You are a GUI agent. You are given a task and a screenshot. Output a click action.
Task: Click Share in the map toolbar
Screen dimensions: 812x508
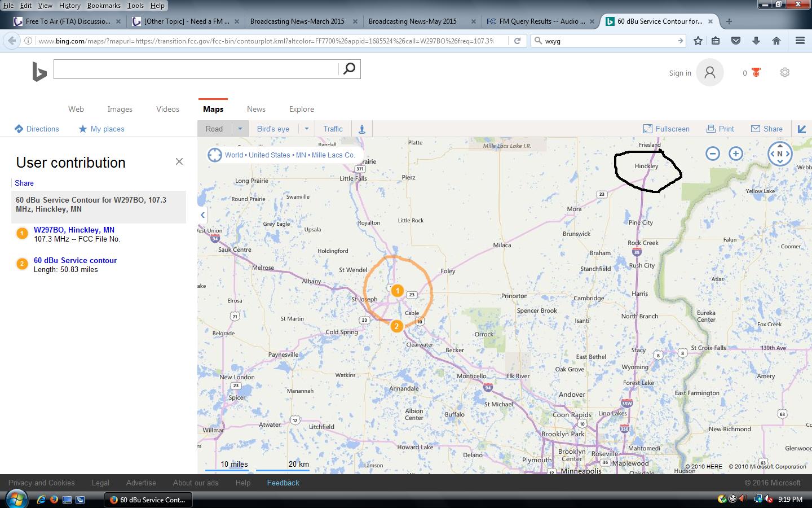(x=767, y=129)
